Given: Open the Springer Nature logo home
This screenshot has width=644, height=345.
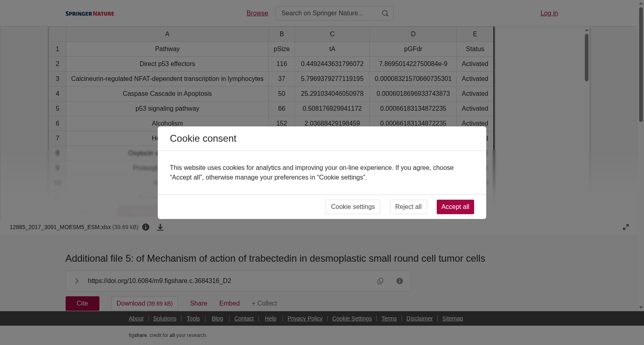Looking at the screenshot, I should [x=90, y=14].
